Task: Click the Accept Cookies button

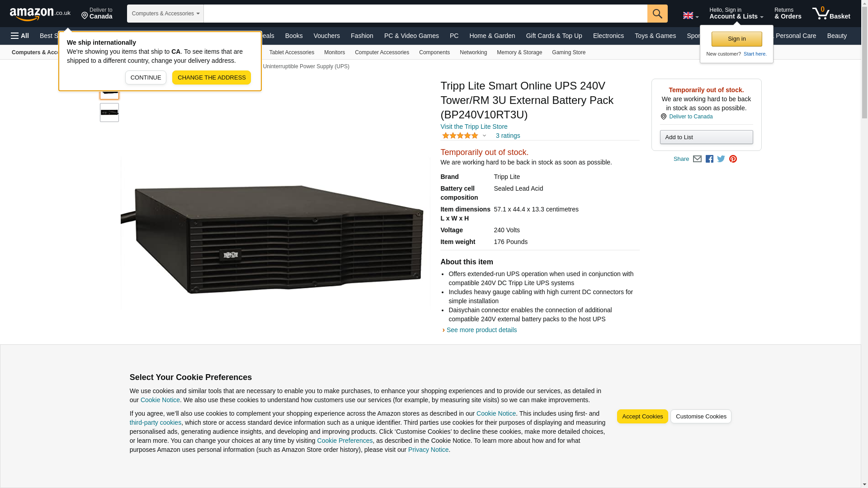Action: click(x=642, y=417)
